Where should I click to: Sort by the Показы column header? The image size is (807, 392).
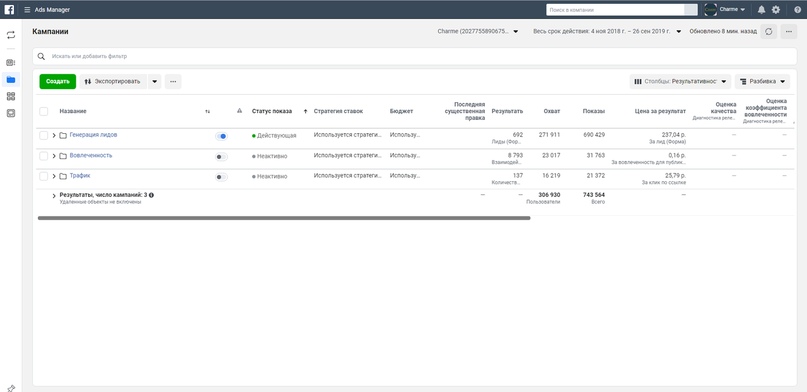coord(594,111)
